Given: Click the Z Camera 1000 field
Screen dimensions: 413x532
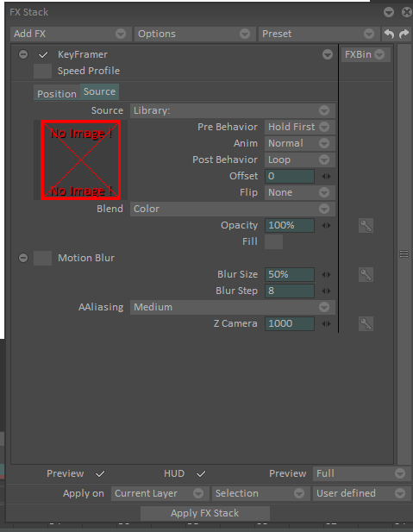Looking at the screenshot, I should click(290, 324).
